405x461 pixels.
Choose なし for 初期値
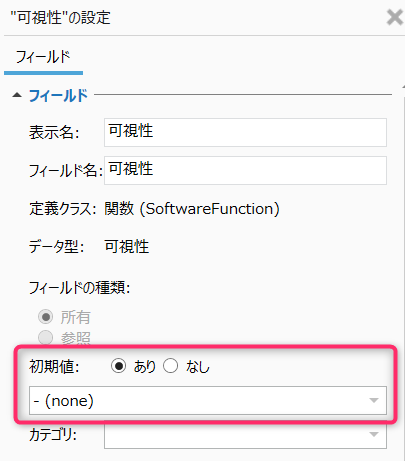click(x=171, y=366)
